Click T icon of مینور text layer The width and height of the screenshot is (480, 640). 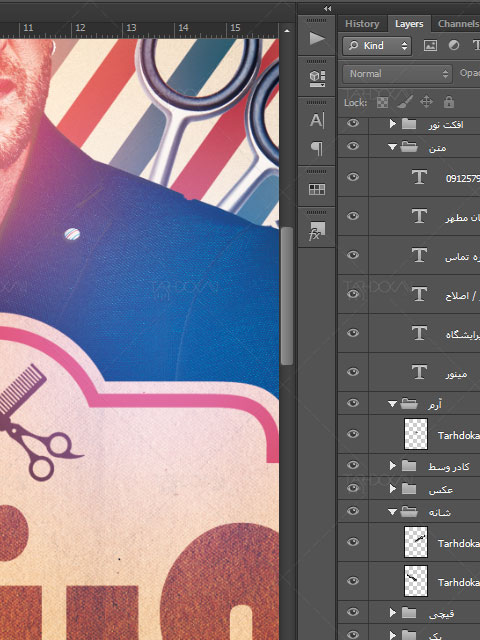pos(419,372)
